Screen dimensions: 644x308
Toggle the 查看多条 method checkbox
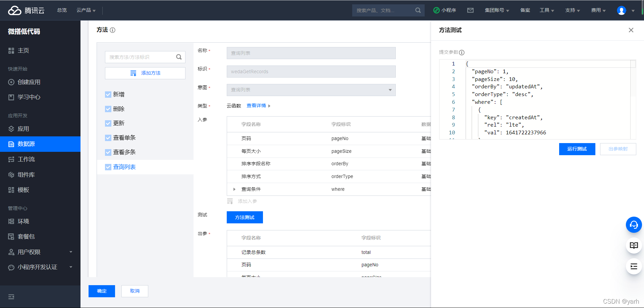tap(108, 152)
